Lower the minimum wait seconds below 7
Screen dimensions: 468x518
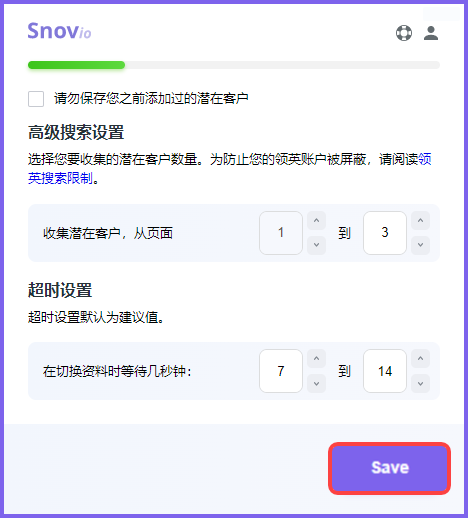click(x=316, y=384)
